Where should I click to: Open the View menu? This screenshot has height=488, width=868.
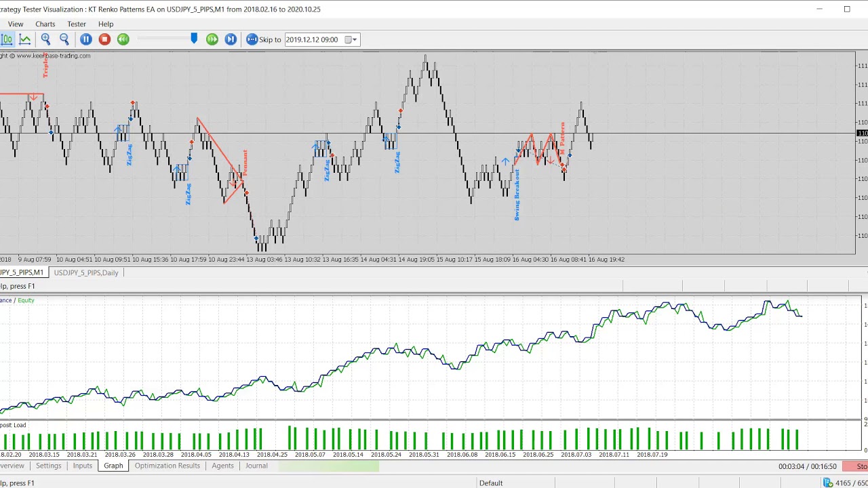point(16,24)
